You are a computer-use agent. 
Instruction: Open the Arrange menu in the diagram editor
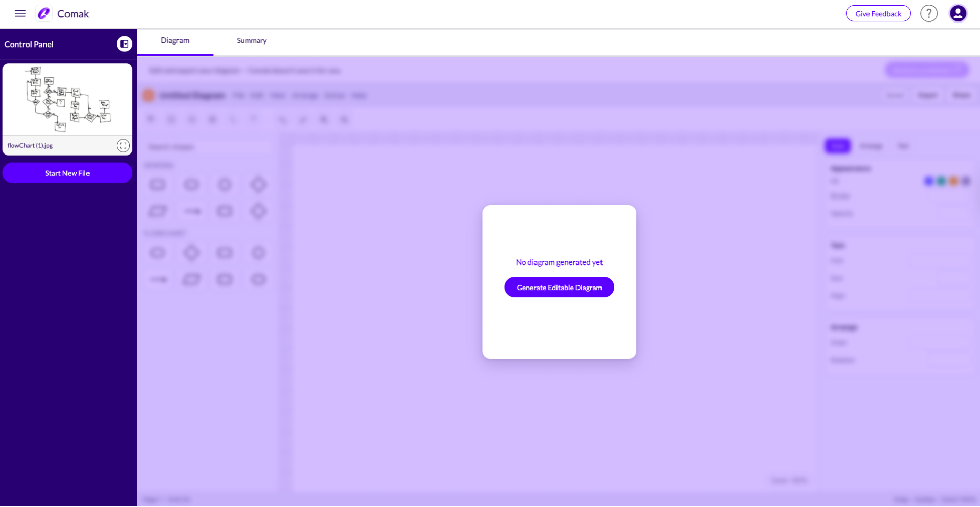305,95
